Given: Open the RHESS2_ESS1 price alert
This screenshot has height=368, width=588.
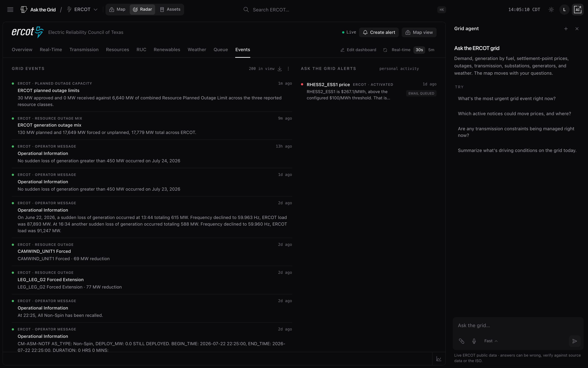Looking at the screenshot, I should coord(369,91).
